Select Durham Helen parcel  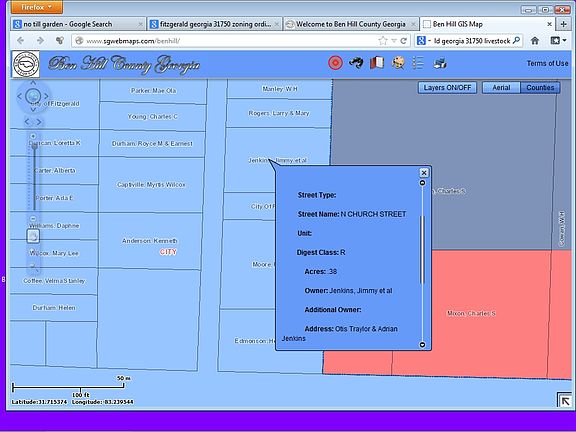click(54, 307)
